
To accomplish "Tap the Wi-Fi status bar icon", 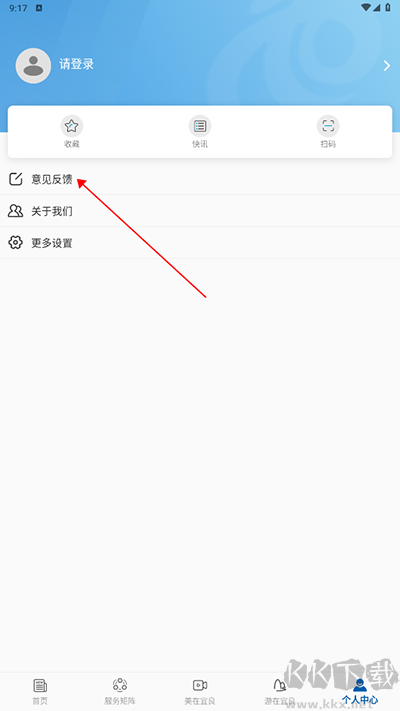I will (x=366, y=8).
